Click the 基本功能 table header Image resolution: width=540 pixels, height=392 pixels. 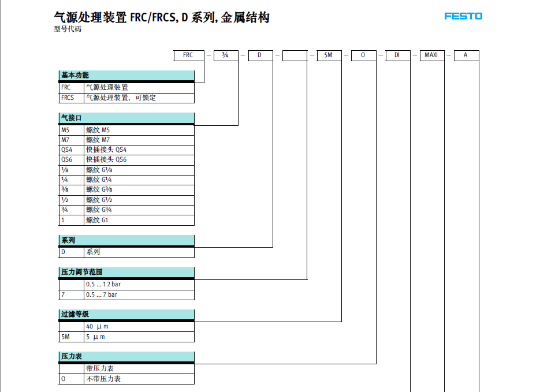click(126, 76)
